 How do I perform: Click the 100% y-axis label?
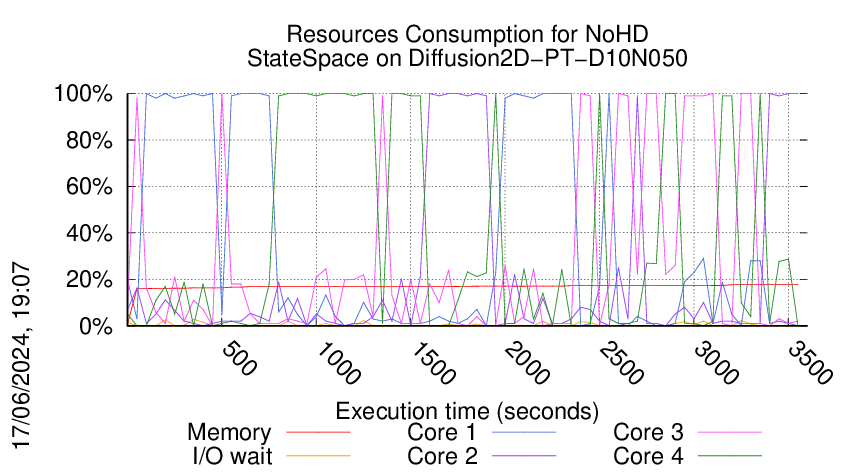point(83,94)
